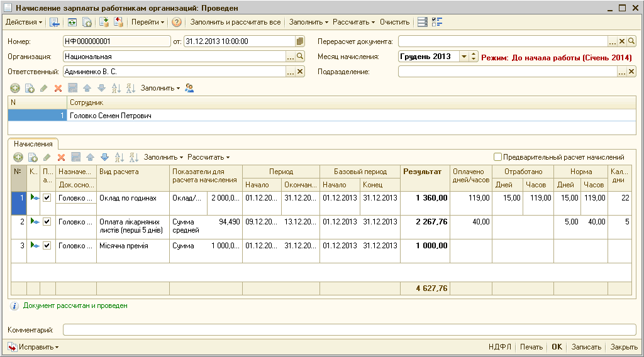Clear Перерасчет документа field with X
644x357 pixels.
[x=622, y=41]
